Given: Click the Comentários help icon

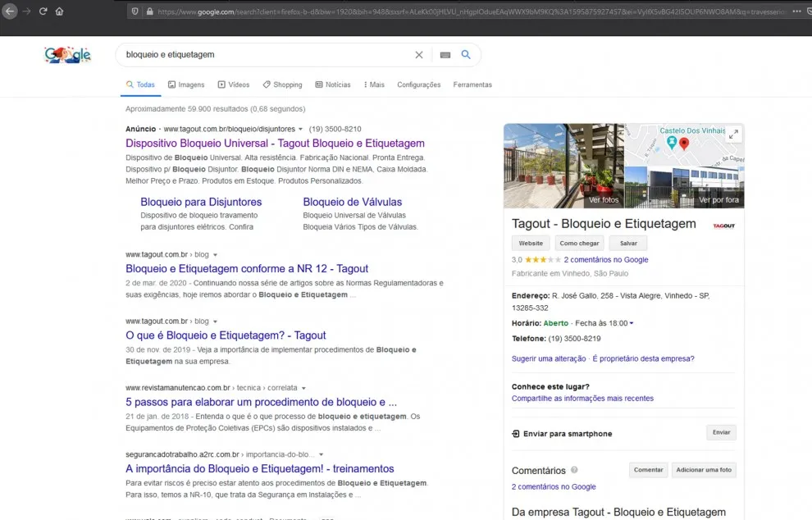Looking at the screenshot, I should click(x=574, y=470).
